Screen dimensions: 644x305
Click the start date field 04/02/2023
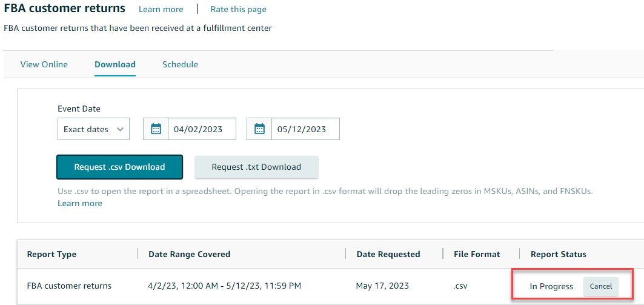202,129
